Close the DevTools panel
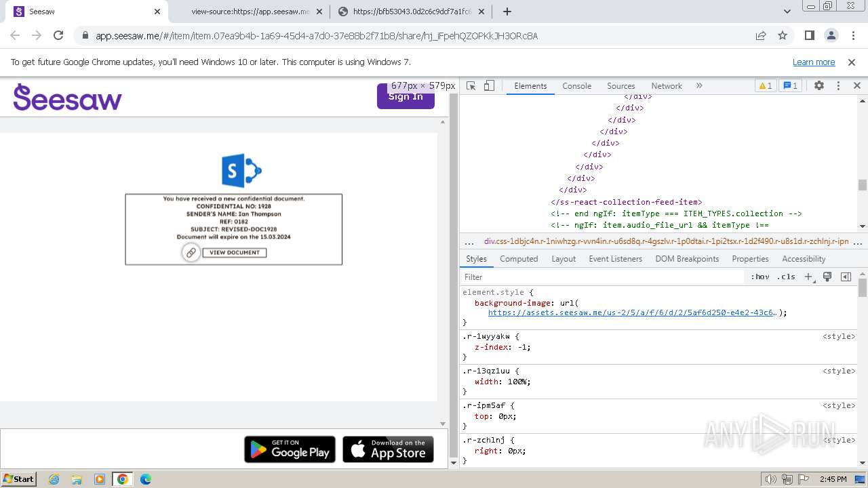 856,86
